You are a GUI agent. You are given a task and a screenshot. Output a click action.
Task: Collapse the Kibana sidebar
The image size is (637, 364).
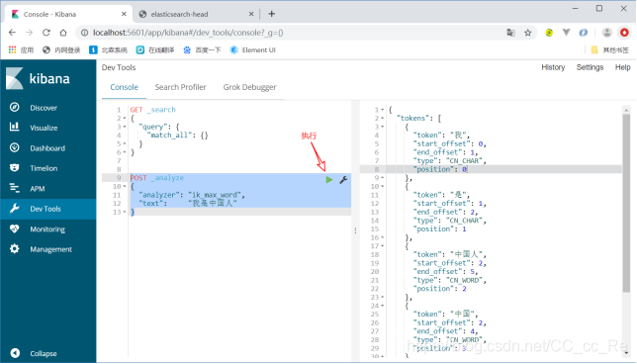pos(43,353)
